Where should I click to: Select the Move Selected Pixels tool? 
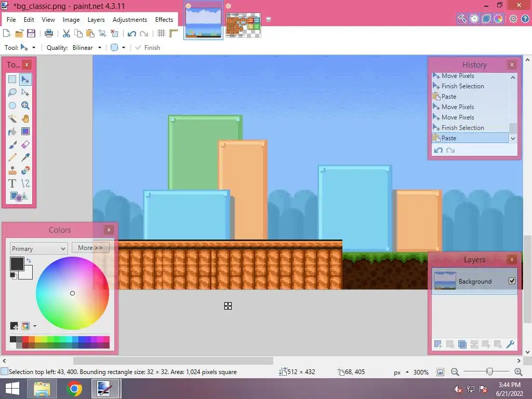[x=25, y=79]
